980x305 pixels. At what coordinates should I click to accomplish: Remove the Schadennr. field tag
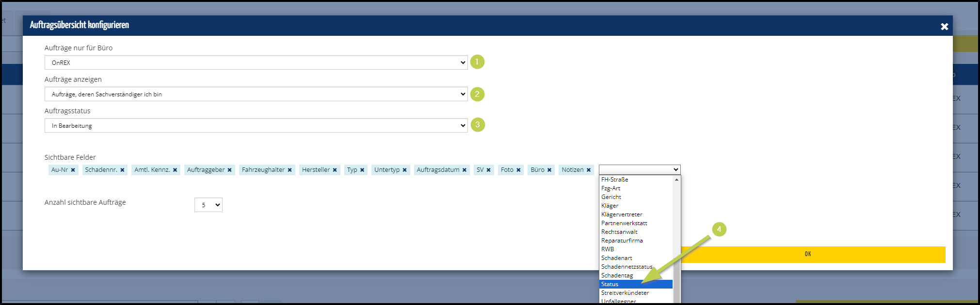[x=122, y=170]
